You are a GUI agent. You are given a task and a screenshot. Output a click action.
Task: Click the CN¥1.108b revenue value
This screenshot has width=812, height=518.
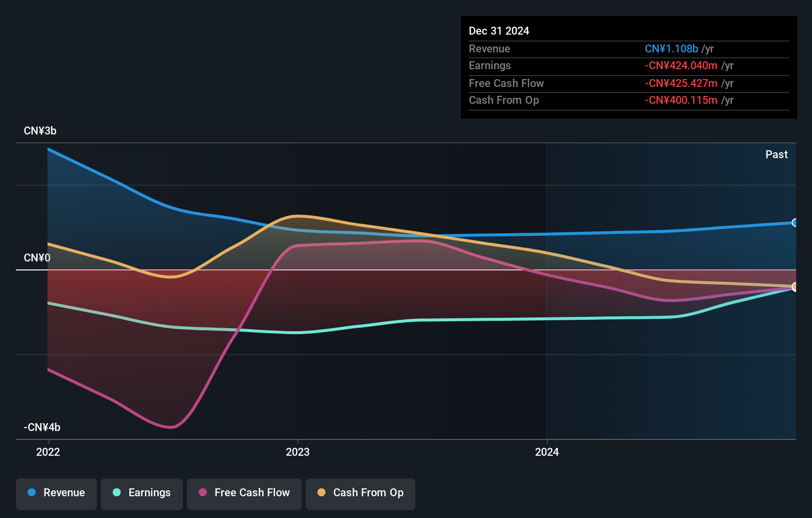672,48
